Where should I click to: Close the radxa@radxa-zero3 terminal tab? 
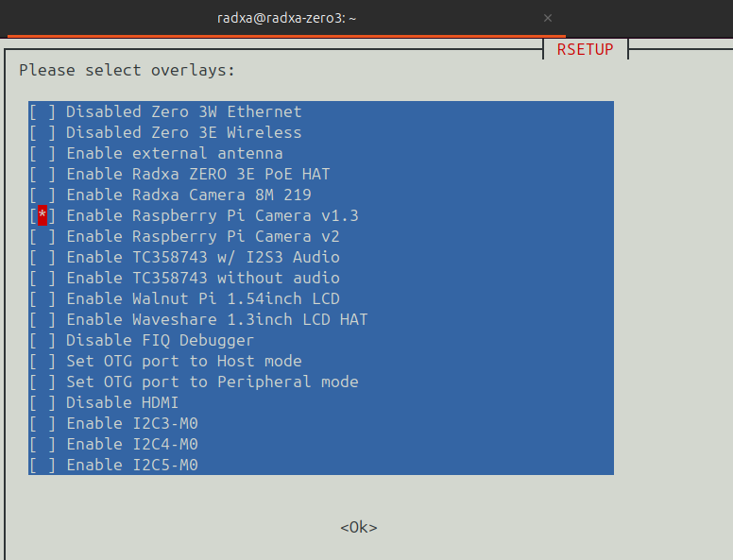pyautogui.click(x=548, y=18)
